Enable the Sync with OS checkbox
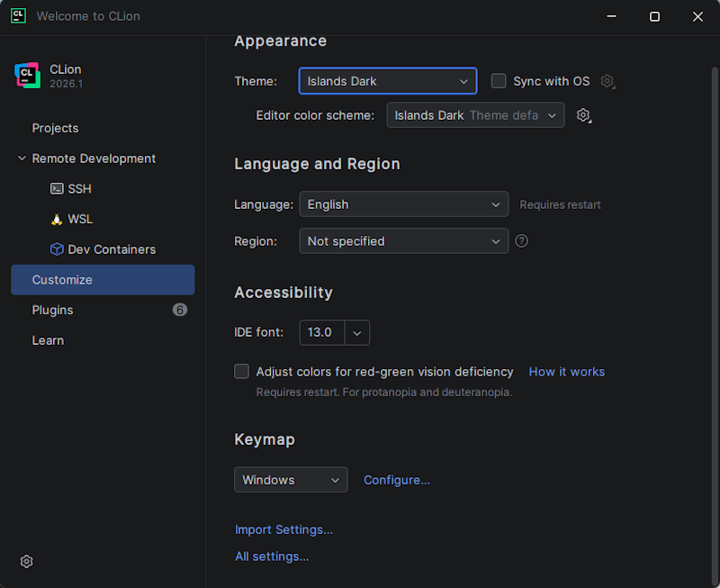 pyautogui.click(x=499, y=81)
